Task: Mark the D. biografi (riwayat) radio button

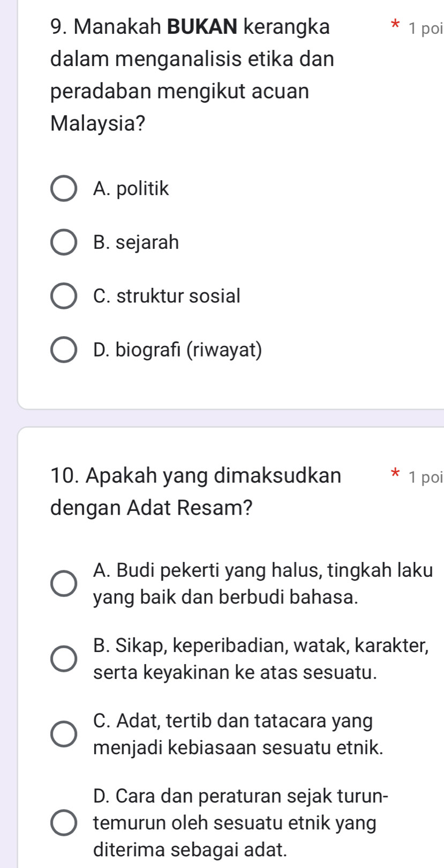Action: tap(64, 350)
